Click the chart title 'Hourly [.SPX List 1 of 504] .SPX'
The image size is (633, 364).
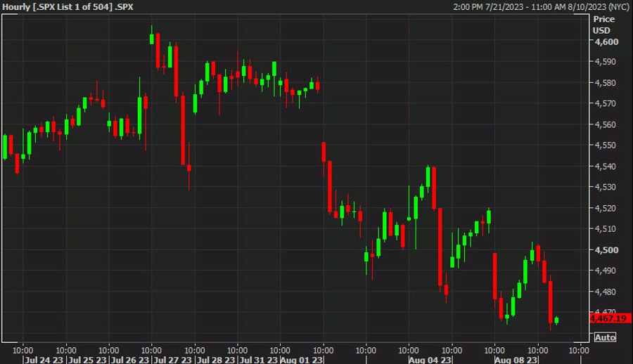coord(68,7)
